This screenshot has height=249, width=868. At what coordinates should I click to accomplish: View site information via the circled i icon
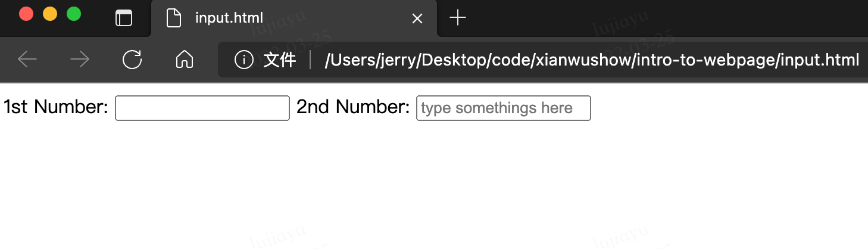[243, 60]
